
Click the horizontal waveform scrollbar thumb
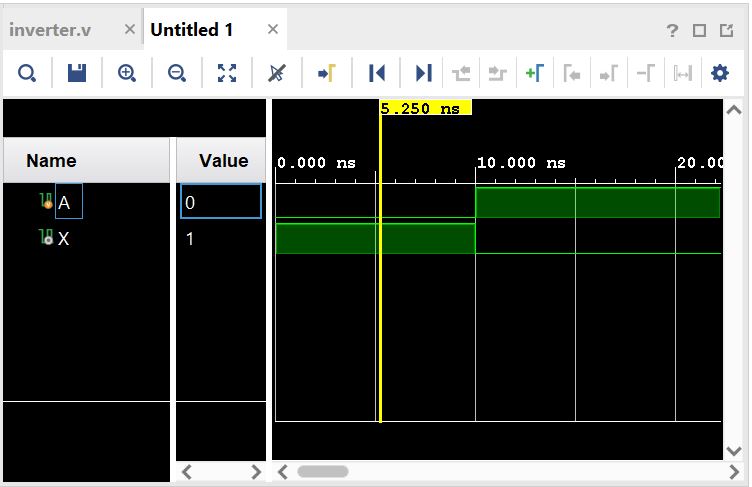click(x=323, y=472)
